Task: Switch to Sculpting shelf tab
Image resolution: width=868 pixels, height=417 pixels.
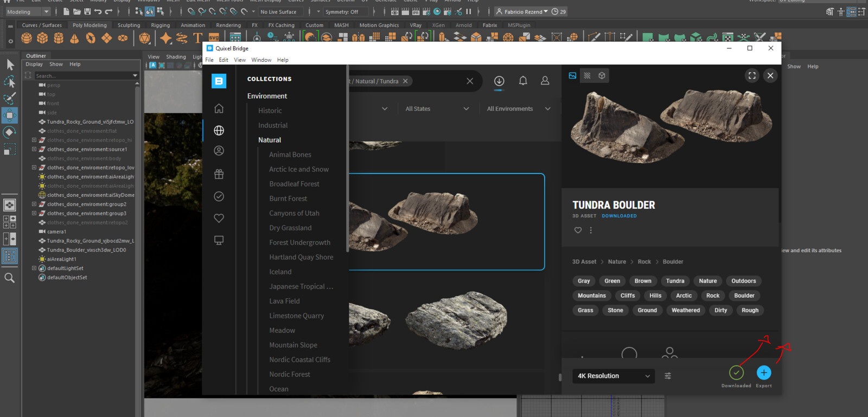Action: (x=129, y=25)
